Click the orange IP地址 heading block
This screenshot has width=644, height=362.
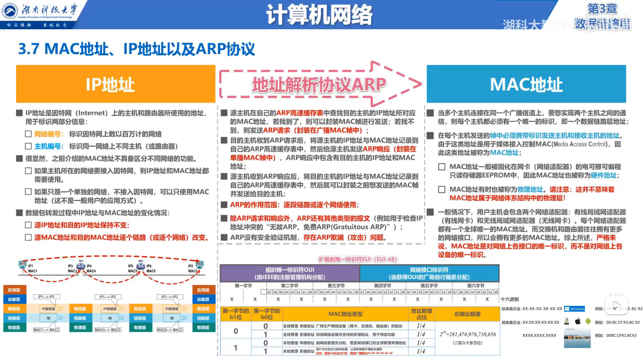115,84
